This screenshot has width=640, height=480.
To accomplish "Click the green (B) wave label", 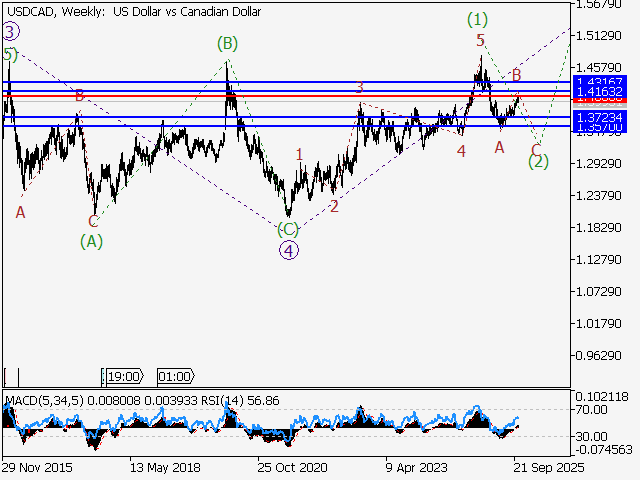I will (x=227, y=43).
